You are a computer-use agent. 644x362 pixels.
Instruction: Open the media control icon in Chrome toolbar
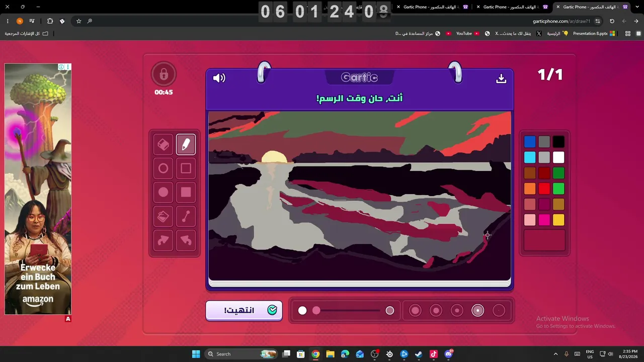32,21
